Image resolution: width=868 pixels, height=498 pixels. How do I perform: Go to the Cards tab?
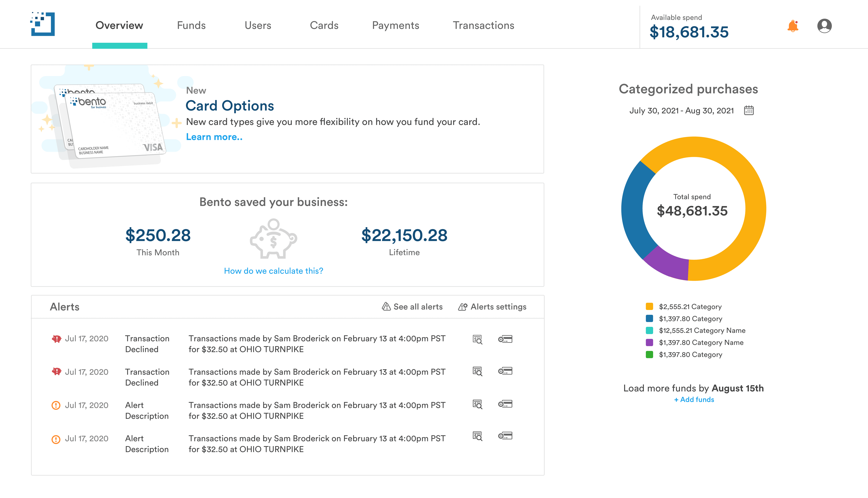(324, 25)
